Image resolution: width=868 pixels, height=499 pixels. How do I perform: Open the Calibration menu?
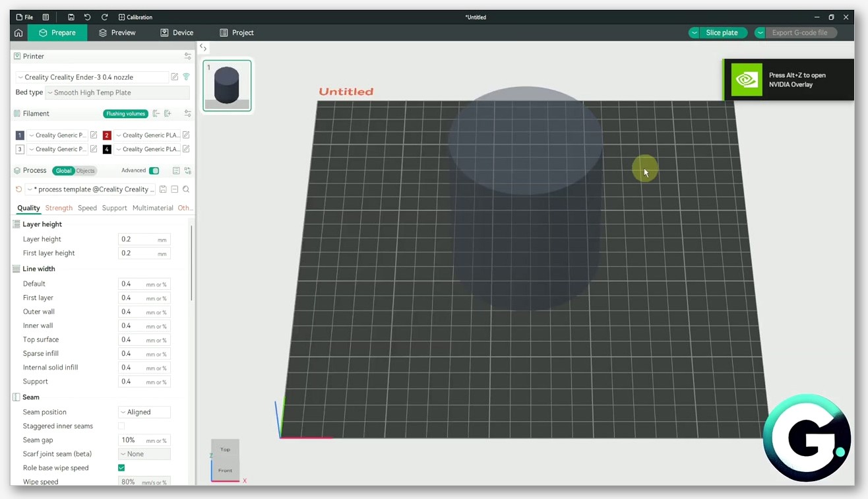[x=135, y=17]
